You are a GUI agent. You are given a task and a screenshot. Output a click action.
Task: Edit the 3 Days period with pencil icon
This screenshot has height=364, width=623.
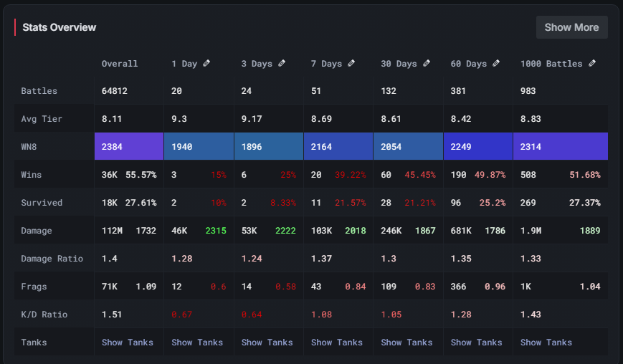[282, 63]
